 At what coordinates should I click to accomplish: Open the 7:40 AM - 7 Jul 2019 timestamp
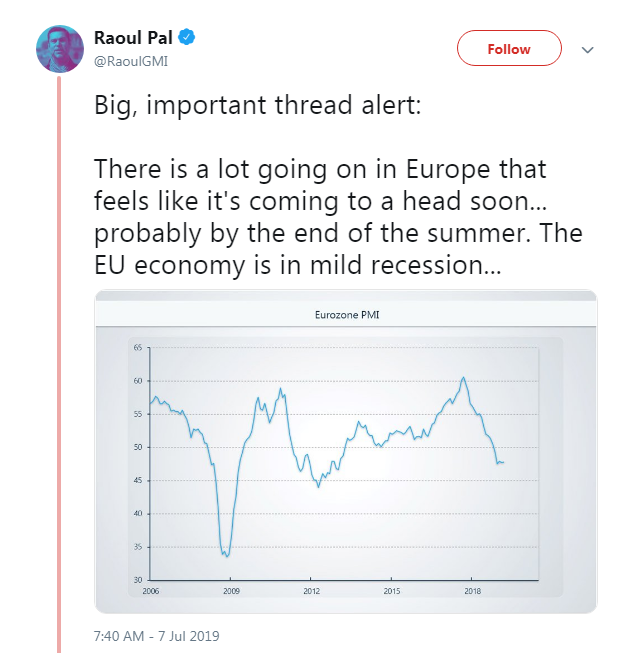coord(157,635)
